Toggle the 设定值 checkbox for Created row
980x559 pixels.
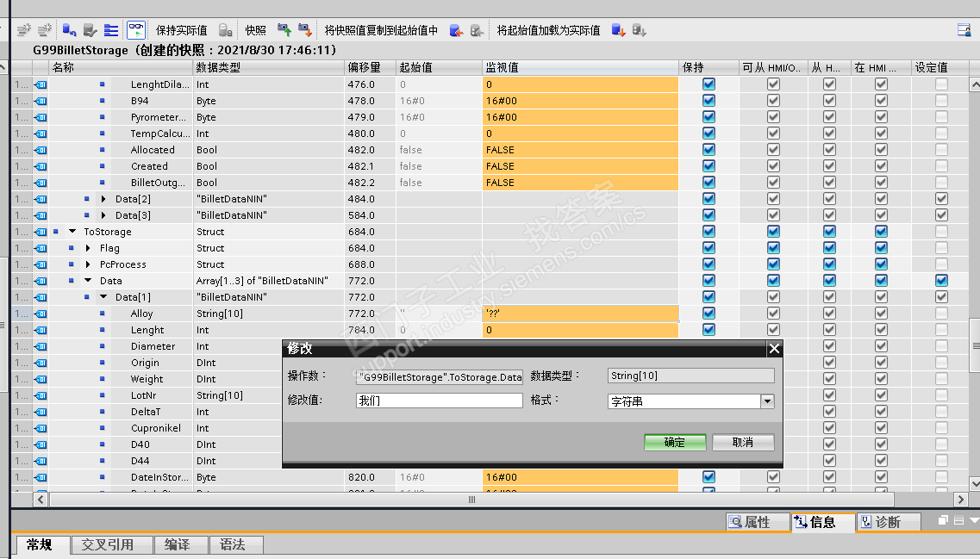941,166
